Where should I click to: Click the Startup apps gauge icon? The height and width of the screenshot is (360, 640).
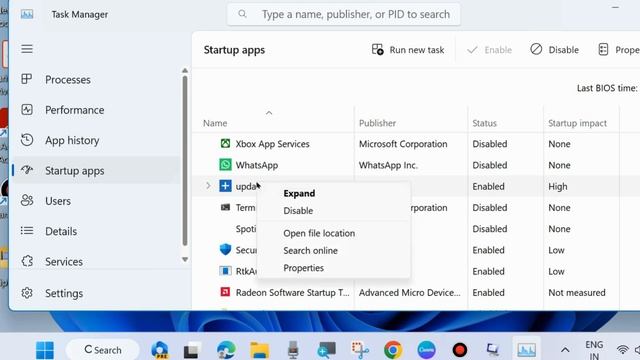pyautogui.click(x=27, y=170)
